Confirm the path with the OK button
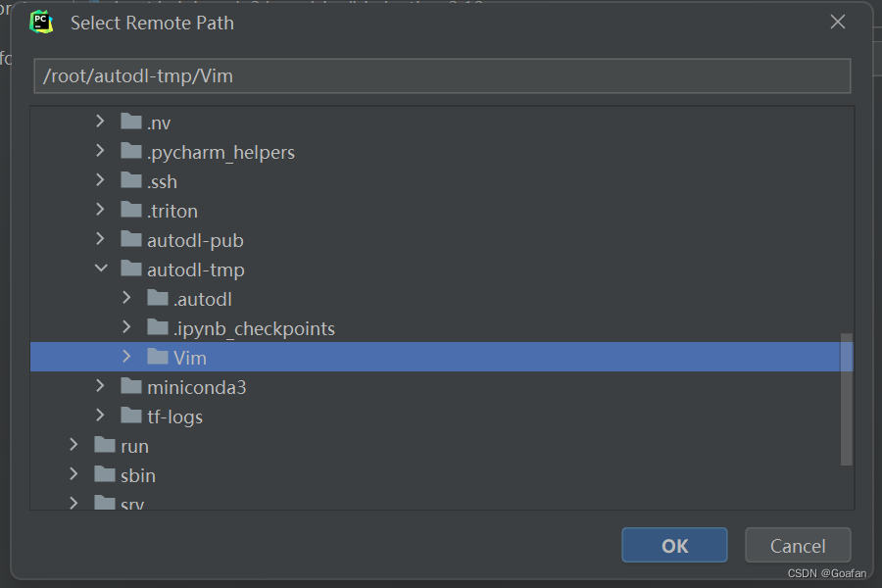Image resolution: width=882 pixels, height=588 pixels. point(674,545)
